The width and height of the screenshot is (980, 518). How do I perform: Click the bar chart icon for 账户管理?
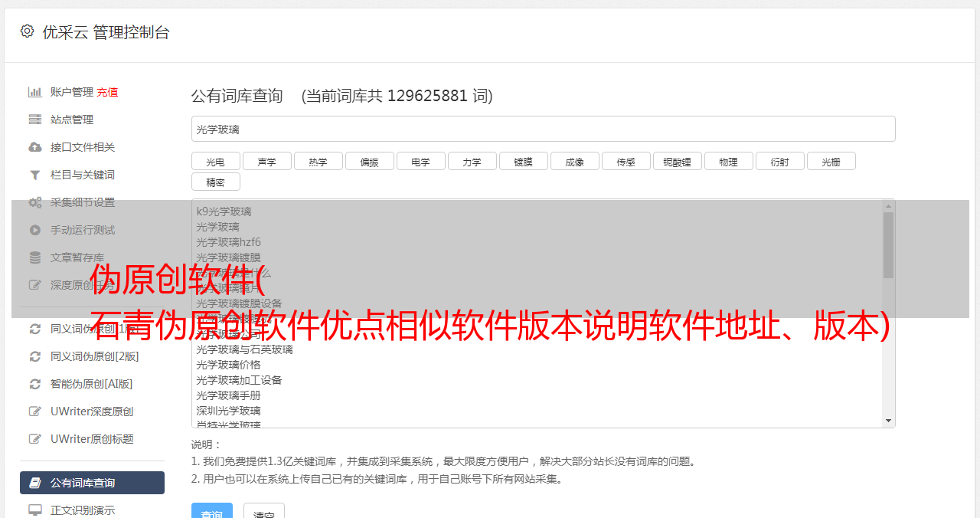[35, 92]
